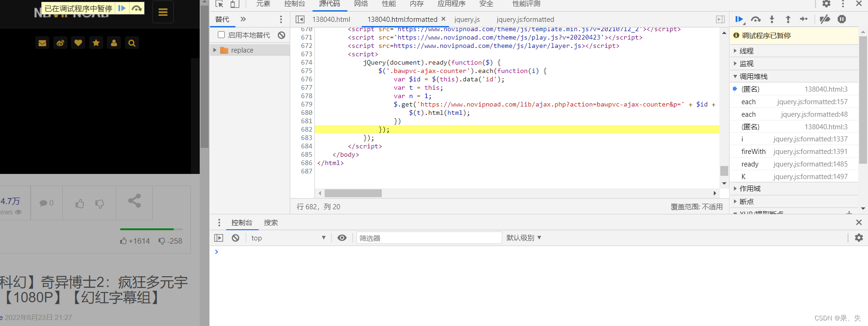This screenshot has height=326, width=868.
Task: Click the user profile icon on webpage
Action: tap(114, 43)
